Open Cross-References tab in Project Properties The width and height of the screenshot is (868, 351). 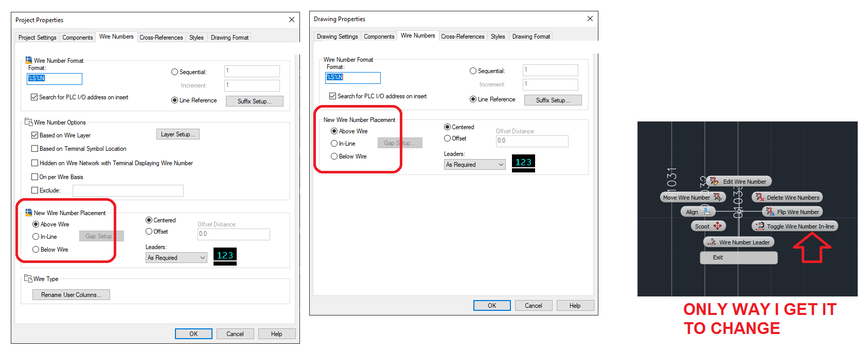pos(161,38)
